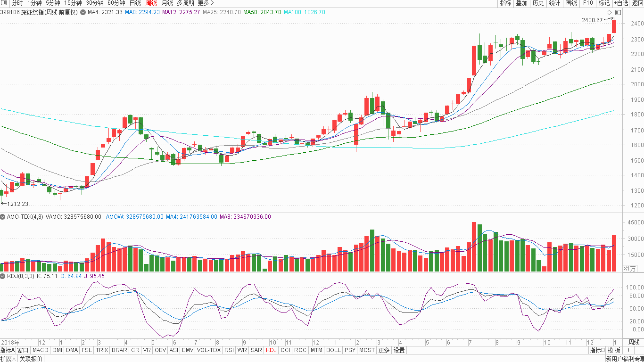Select the 15分钟 period
The image size is (644, 362).
click(x=73, y=3)
